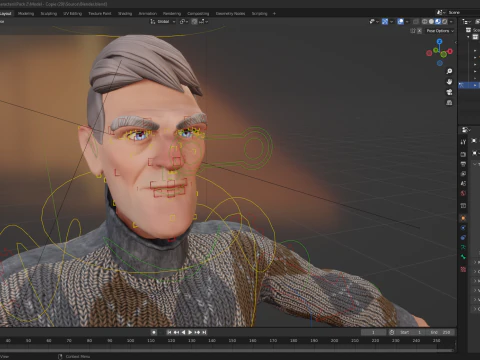Click the current frame number field
The height and width of the screenshot is (360, 480).
(373, 332)
